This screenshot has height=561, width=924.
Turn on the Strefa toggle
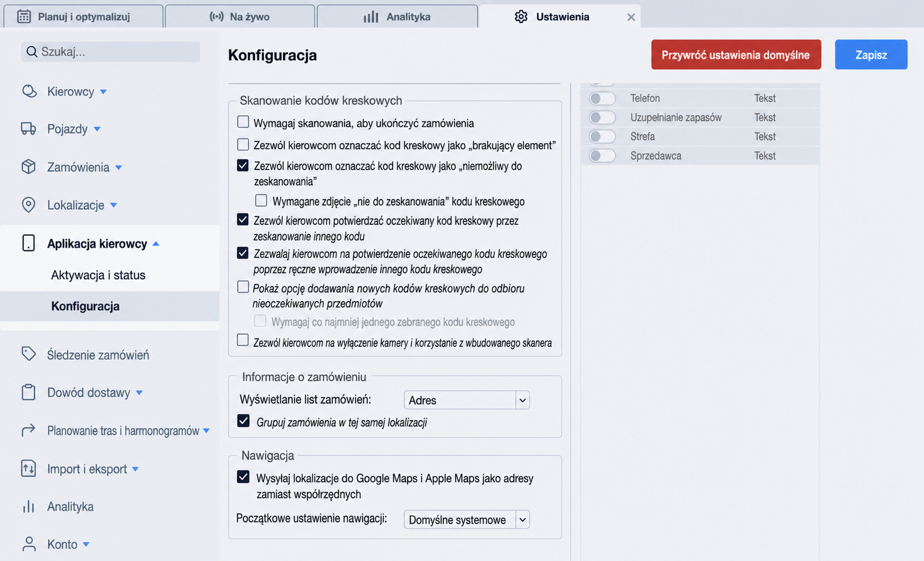pos(602,137)
